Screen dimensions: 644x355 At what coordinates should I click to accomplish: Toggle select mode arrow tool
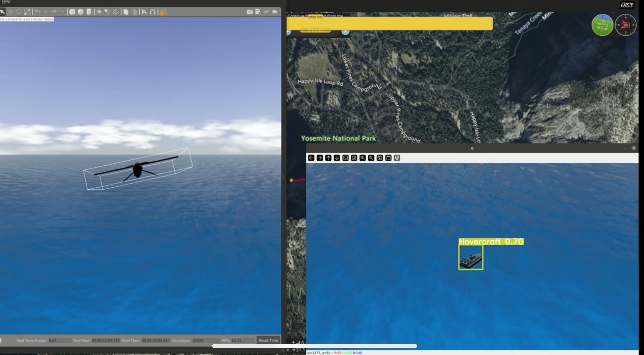point(2,12)
